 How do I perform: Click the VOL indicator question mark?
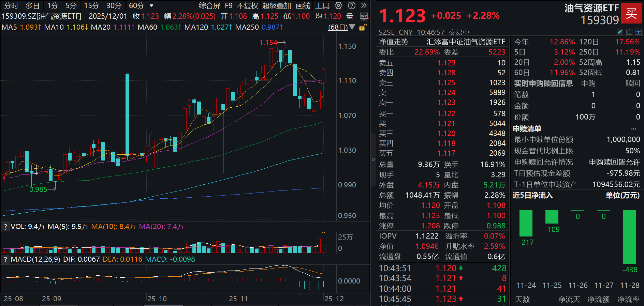pyautogui.click(x=5, y=227)
